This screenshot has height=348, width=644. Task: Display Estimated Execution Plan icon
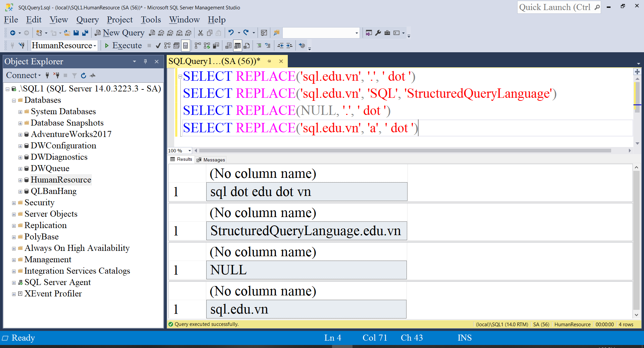[x=167, y=46]
